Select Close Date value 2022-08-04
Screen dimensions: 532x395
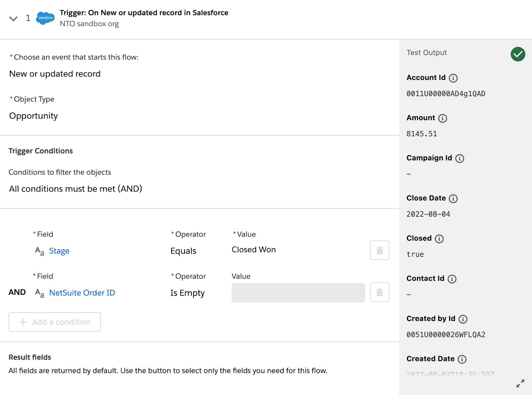pyautogui.click(x=428, y=214)
